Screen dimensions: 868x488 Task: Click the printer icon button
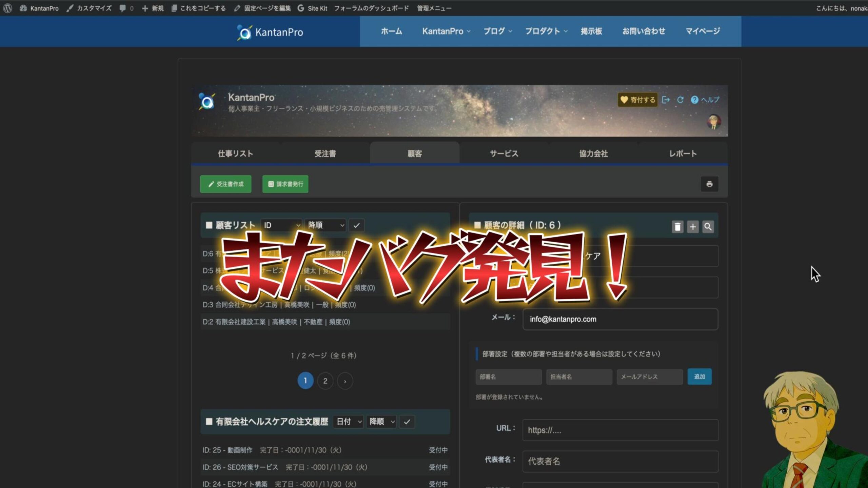pos(709,184)
